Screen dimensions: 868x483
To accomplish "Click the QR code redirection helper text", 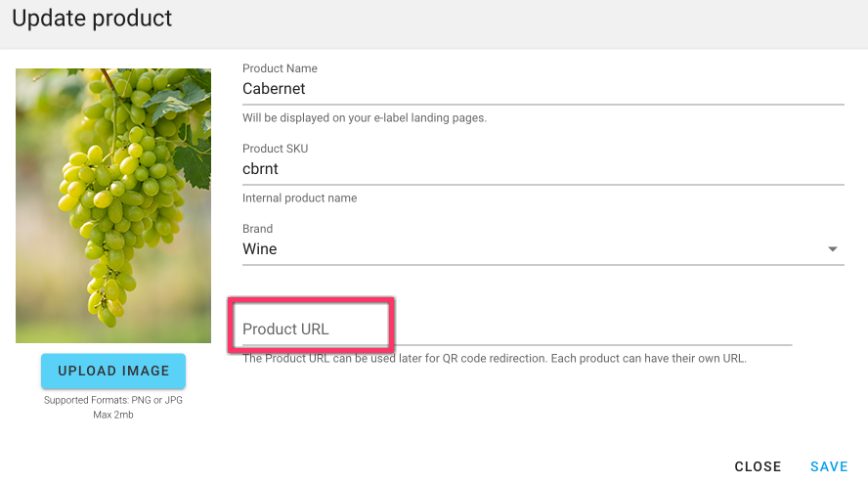I will click(x=495, y=359).
